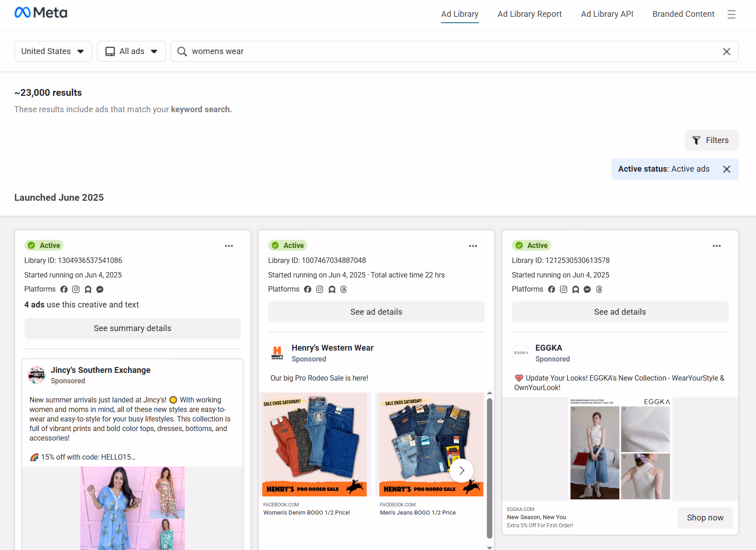Open the Branded Content menu item
Image resolution: width=756 pixels, height=550 pixels.
[x=683, y=14]
